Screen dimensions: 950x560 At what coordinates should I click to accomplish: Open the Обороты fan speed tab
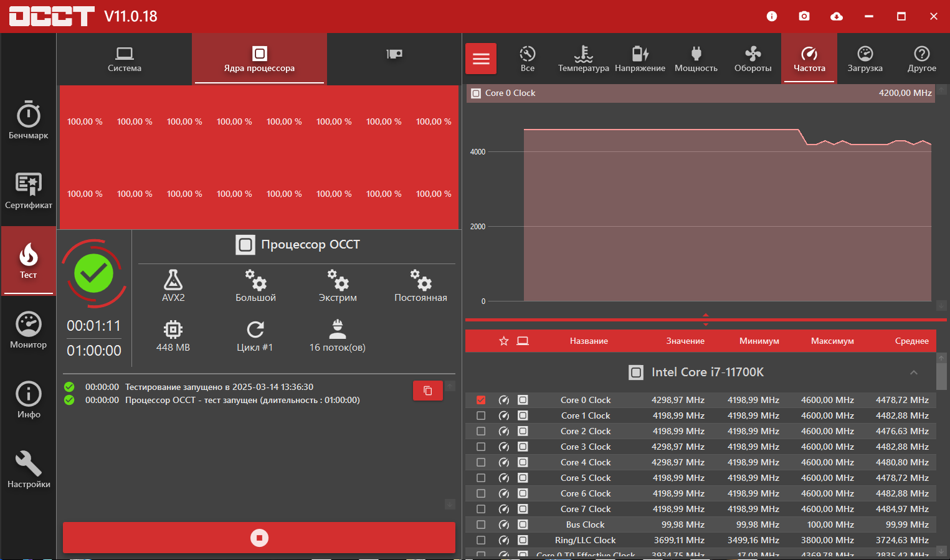753,59
